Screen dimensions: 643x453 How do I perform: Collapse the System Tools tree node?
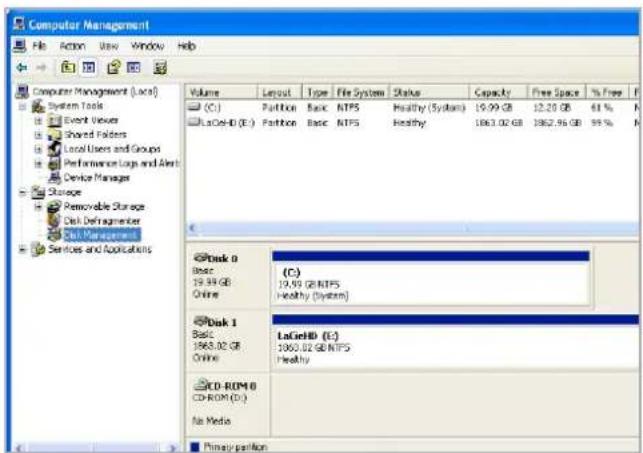click(x=23, y=106)
